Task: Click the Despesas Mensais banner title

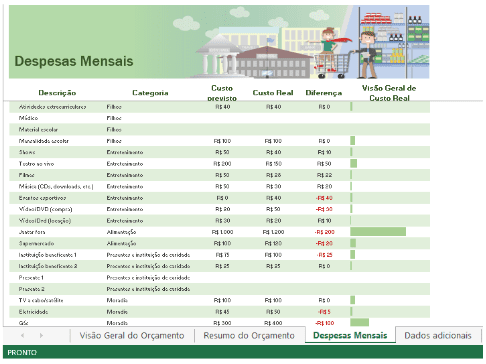Action: pos(74,61)
